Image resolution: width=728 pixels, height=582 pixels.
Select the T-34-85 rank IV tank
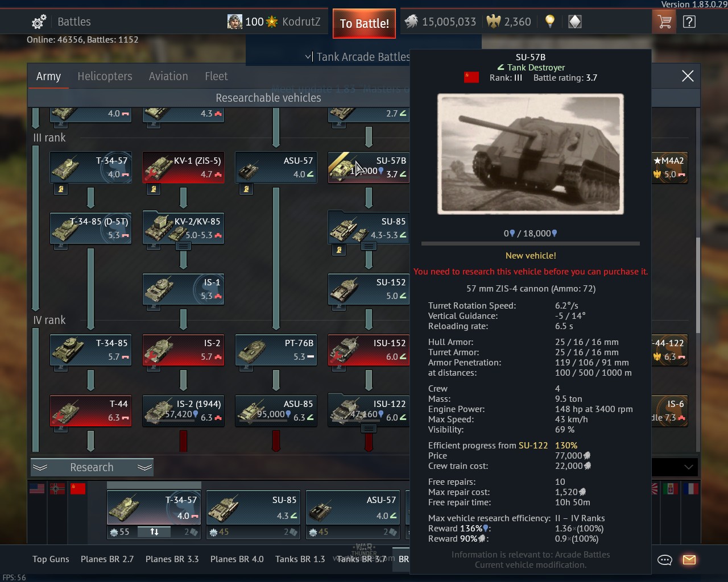pyautogui.click(x=91, y=350)
